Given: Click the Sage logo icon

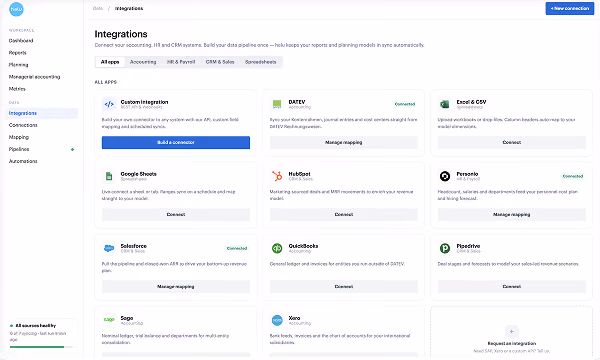Looking at the screenshot, I should point(109,320).
